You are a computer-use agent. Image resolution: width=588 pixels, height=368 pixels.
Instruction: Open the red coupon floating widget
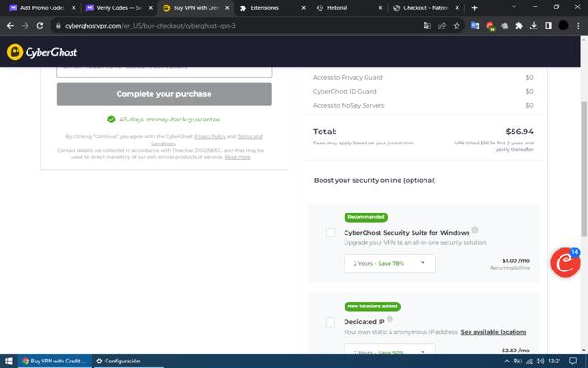pyautogui.click(x=565, y=262)
